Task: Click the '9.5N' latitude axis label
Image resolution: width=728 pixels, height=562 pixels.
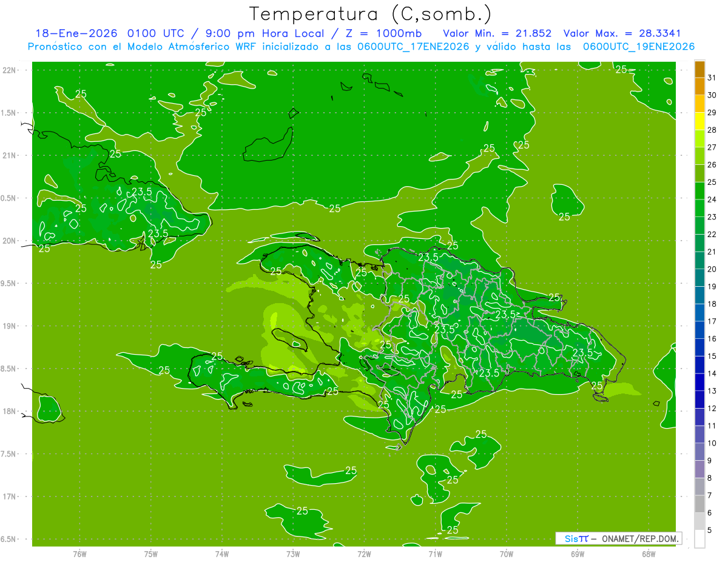Action: pyautogui.click(x=9, y=284)
